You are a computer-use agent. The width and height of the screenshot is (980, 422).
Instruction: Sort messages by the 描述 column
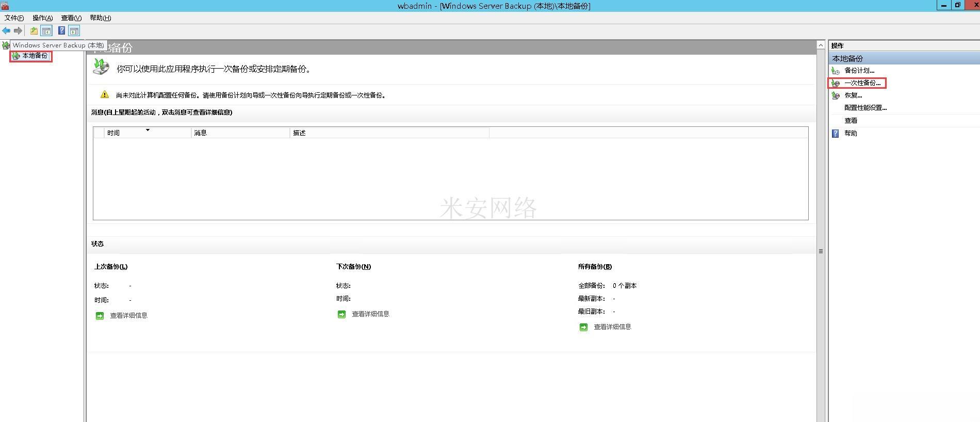click(389, 133)
